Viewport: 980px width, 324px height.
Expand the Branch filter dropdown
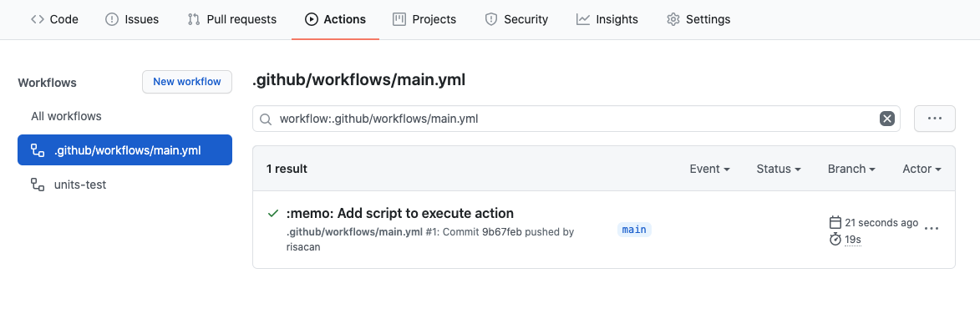pyautogui.click(x=851, y=169)
